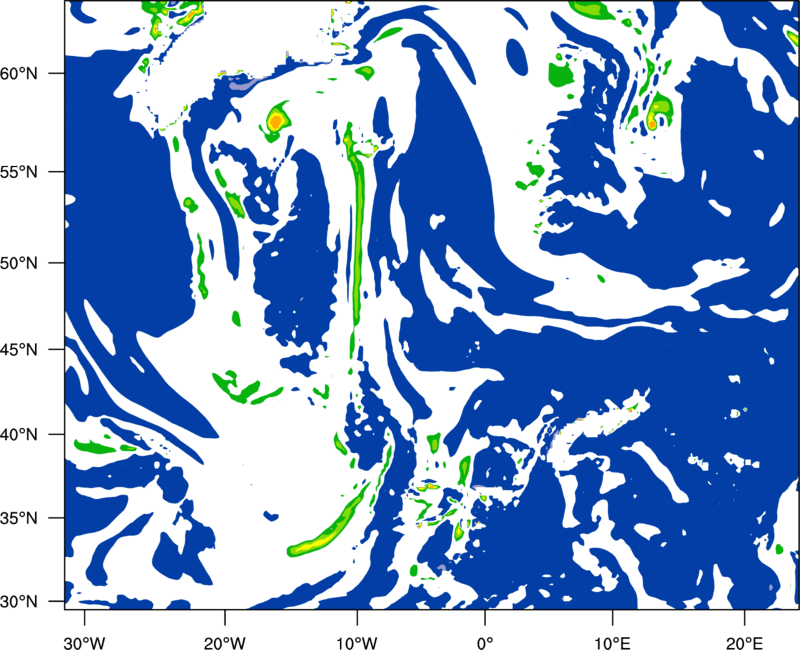Click the 45°N latitude label

[x=19, y=350]
